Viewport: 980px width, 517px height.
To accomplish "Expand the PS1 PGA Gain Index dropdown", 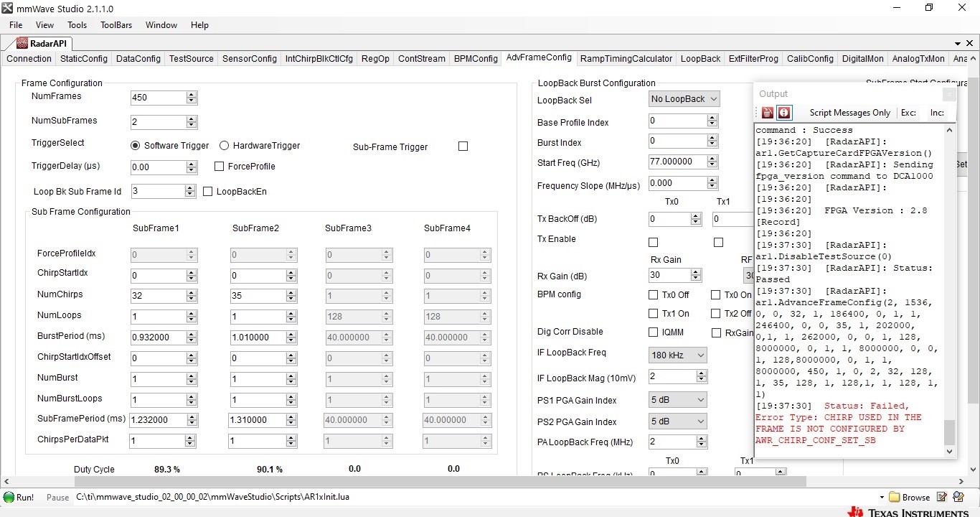I will (677, 400).
